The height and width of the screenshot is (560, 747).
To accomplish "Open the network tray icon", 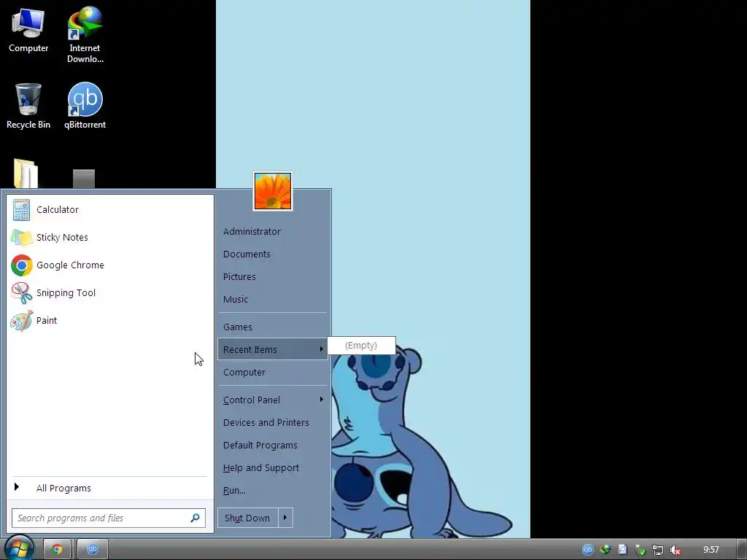I will coord(657,550).
